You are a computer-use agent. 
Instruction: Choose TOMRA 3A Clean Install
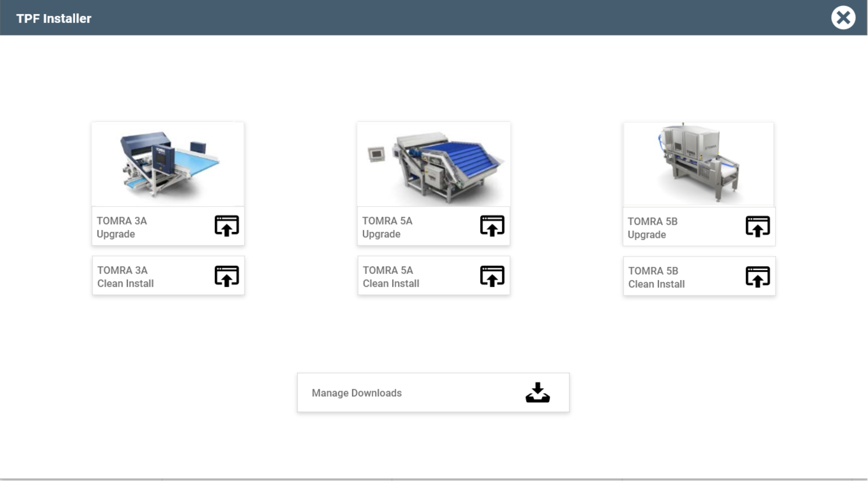point(168,276)
